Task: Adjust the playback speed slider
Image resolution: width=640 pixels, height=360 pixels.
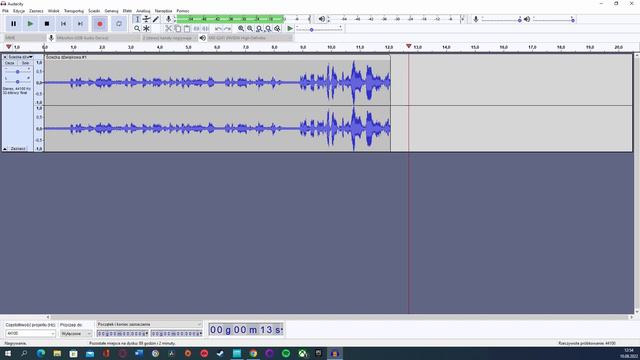Action: tap(319, 29)
